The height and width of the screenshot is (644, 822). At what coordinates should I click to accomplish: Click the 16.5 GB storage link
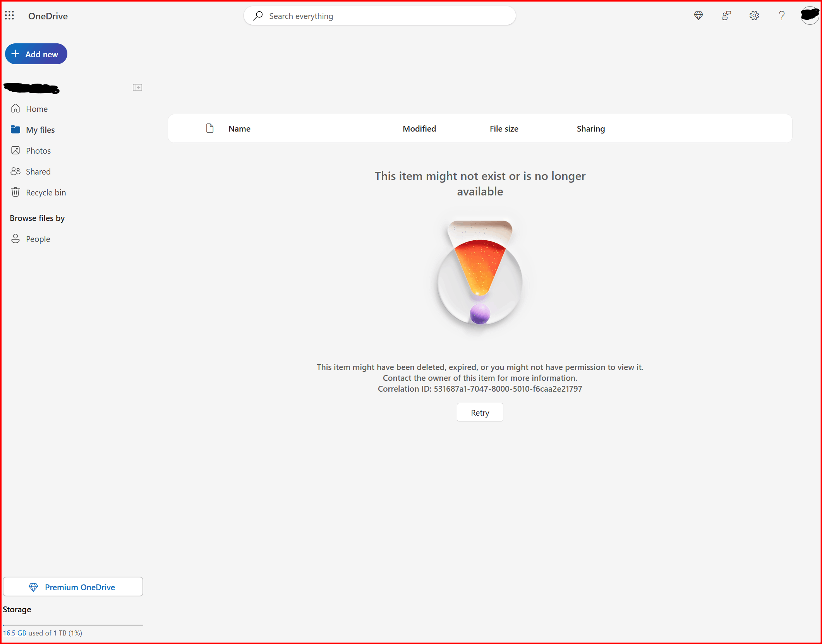14,633
